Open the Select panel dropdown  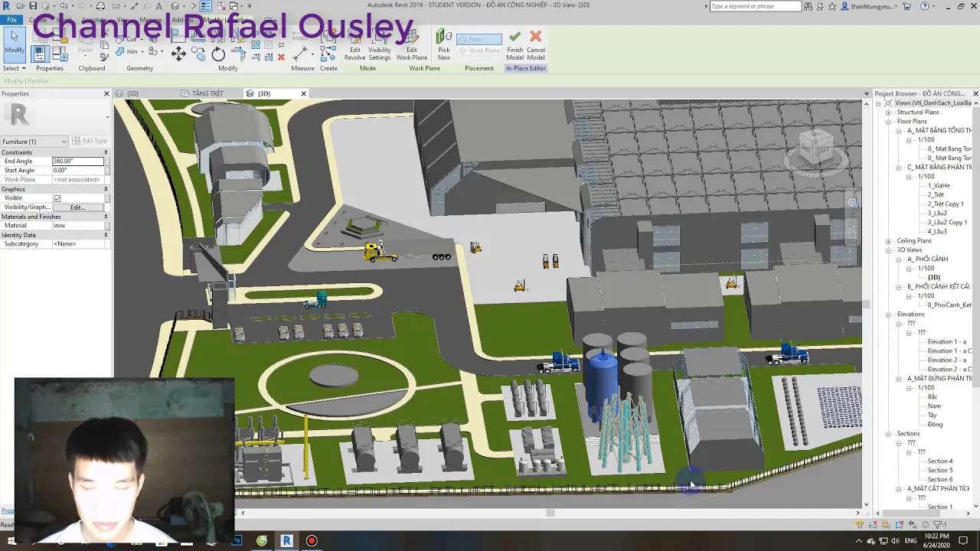14,68
